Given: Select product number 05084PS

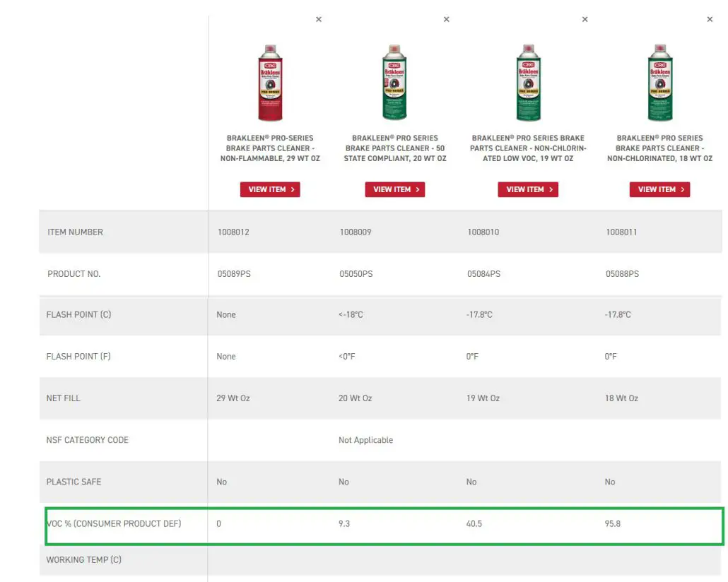Looking at the screenshot, I should click(483, 274).
